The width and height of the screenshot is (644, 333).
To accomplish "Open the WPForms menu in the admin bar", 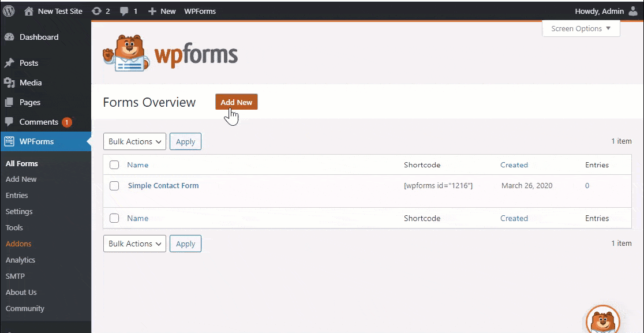I will point(200,10).
